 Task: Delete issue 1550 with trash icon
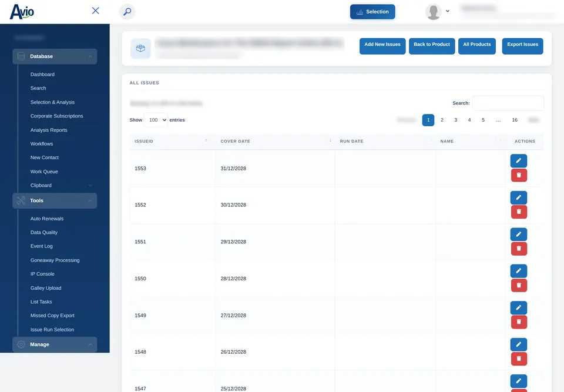point(519,286)
